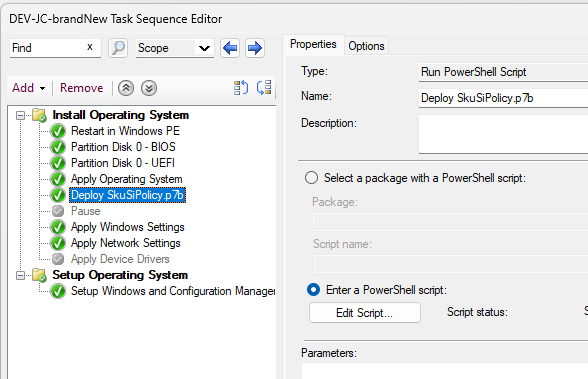Move selected step up with double-chevron icon
The height and width of the screenshot is (379, 588).
[126, 88]
